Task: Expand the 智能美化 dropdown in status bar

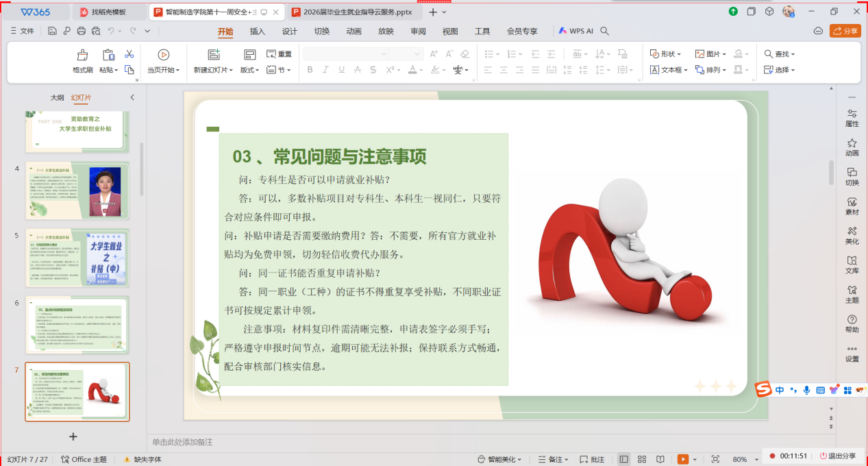Action: pos(520,459)
